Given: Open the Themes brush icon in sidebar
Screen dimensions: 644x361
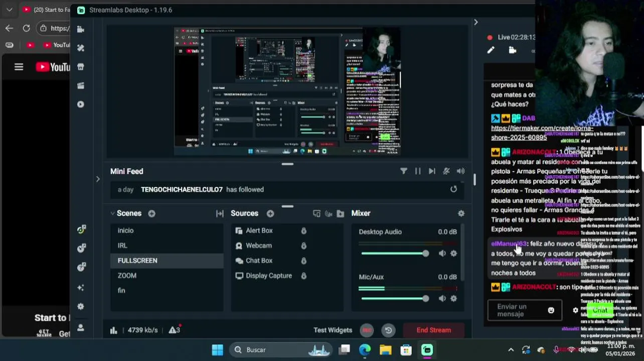Looking at the screenshot, I should (x=81, y=48).
